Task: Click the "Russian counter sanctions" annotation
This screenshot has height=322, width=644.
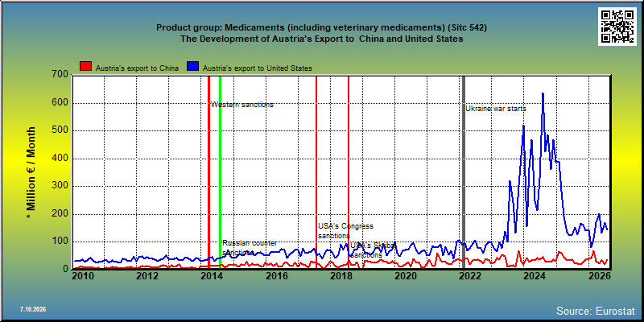Action: (250, 247)
